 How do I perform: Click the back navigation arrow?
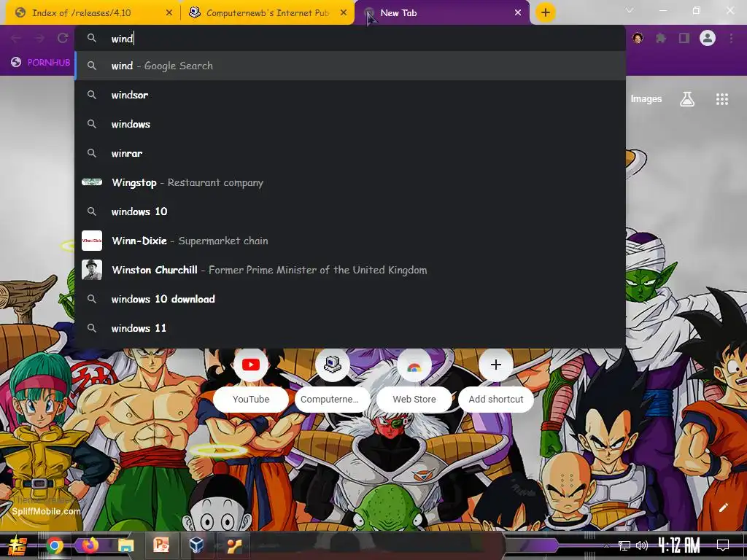(16, 38)
